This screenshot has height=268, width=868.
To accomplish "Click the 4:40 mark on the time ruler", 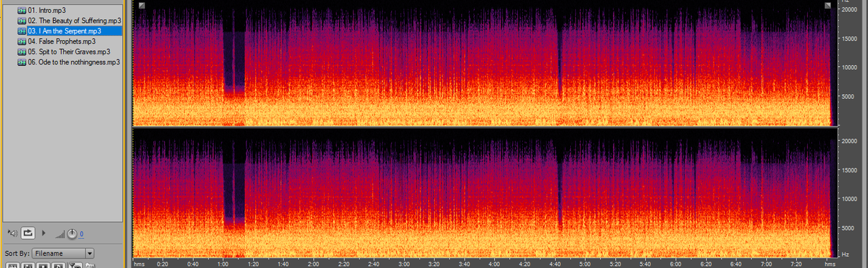I will [555, 264].
